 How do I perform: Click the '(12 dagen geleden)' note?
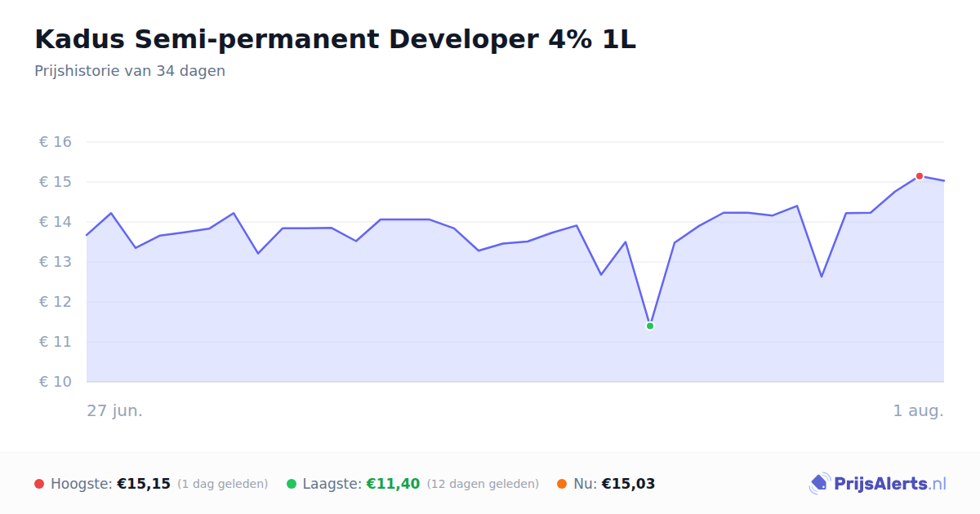[x=483, y=484]
